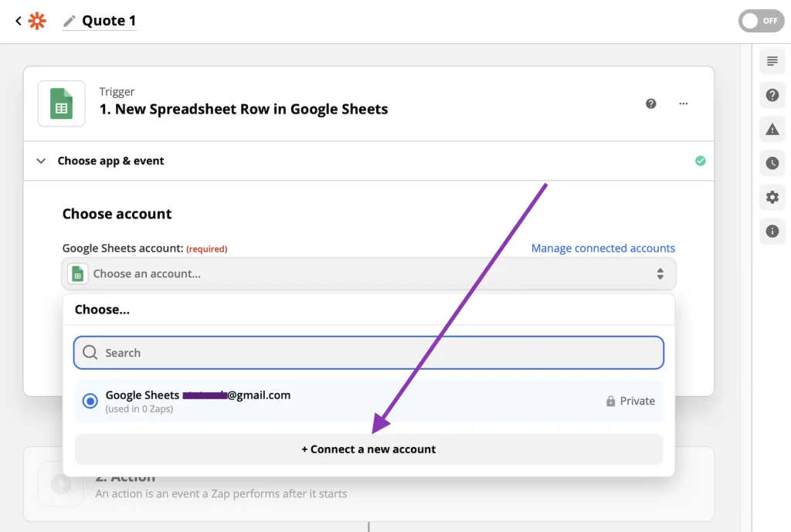The image size is (791, 532).
Task: Click the magnifier icon in Search field
Action: (x=90, y=353)
